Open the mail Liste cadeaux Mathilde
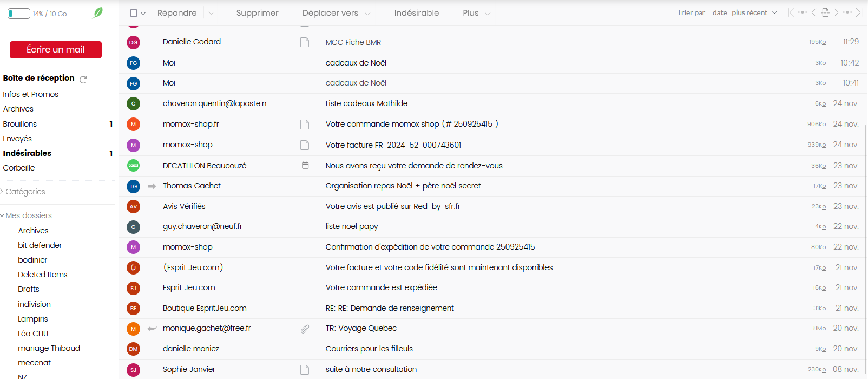The image size is (868, 379). [366, 103]
